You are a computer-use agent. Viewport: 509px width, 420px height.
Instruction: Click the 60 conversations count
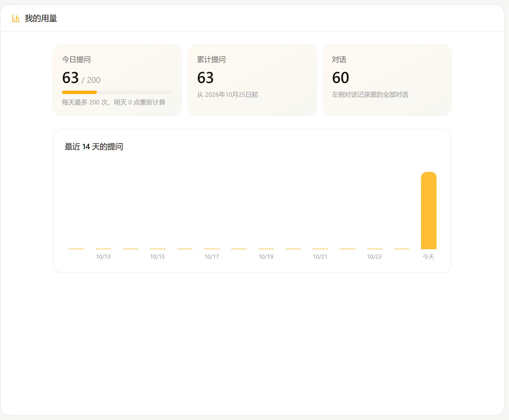click(341, 78)
